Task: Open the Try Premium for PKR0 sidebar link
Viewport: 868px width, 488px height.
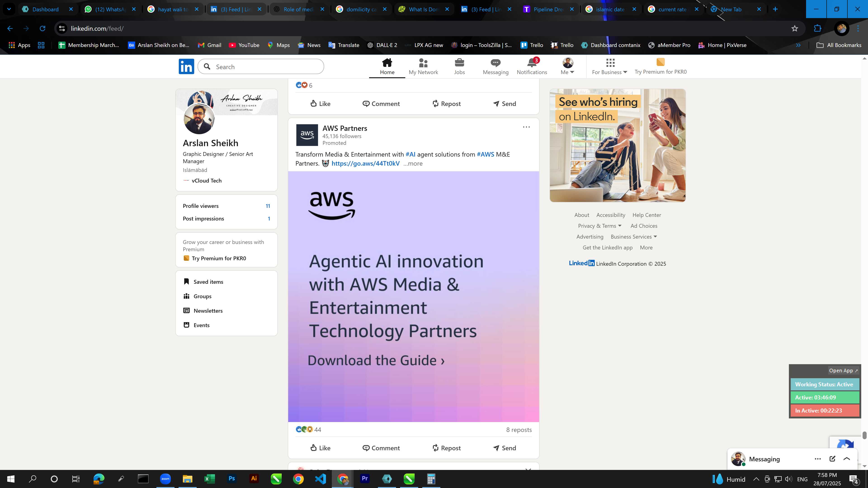Action: [215, 258]
